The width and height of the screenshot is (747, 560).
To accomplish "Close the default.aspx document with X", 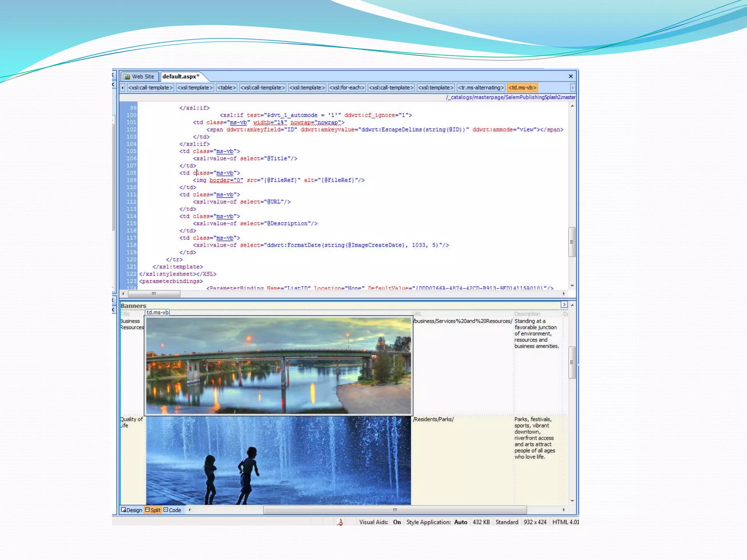I will pos(570,76).
